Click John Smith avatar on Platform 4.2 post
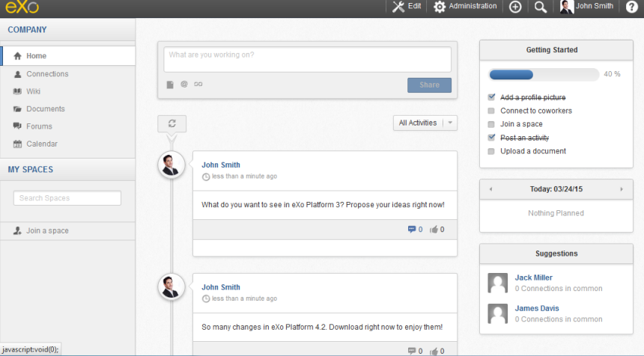 (x=171, y=287)
